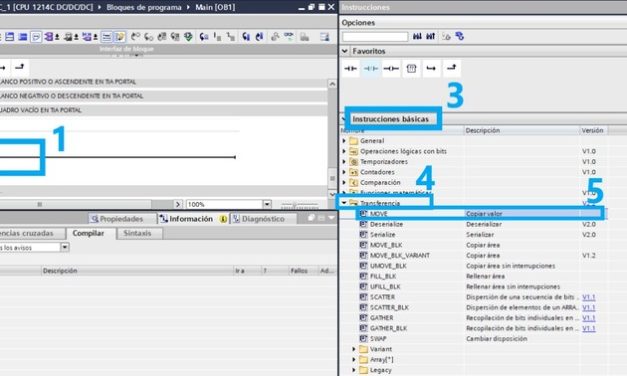Click the horizontal scrollbar right arrow
Image resolution: width=627 pixels, height=376 pixels.
click(178, 204)
